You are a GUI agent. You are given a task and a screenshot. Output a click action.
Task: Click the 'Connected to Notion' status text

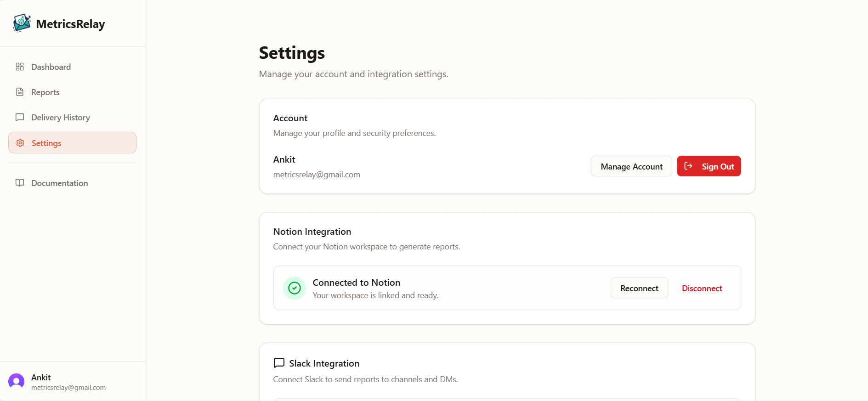[357, 282]
